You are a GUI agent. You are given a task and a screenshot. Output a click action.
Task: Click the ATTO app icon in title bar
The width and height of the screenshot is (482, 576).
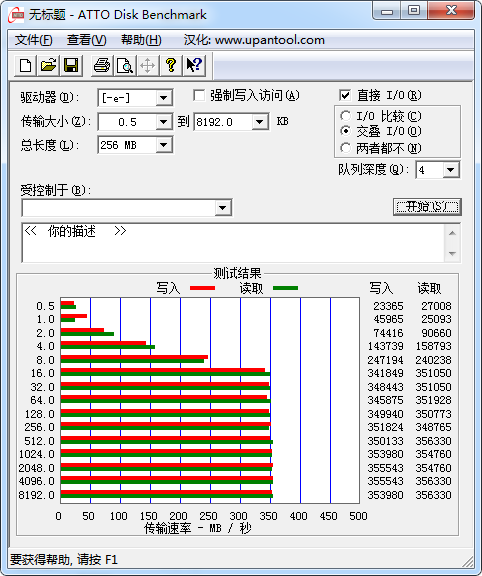pyautogui.click(x=16, y=15)
